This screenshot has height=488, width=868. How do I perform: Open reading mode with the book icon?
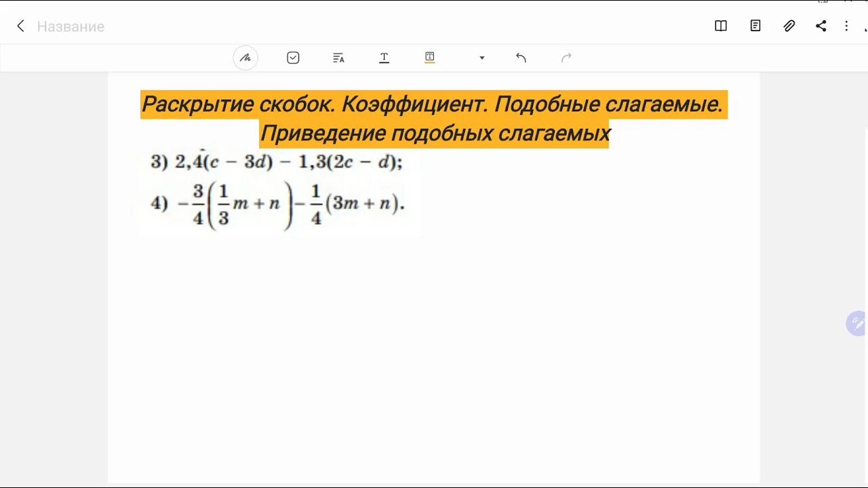click(721, 26)
